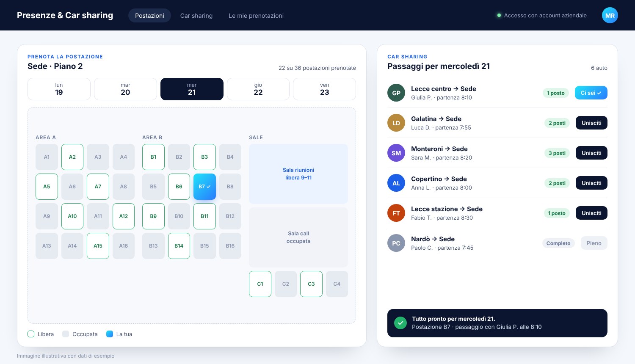Viewport: 635px width, 364px height.
Task: Click the 22 su 36 postazioni prenotate text
Action: tap(317, 68)
